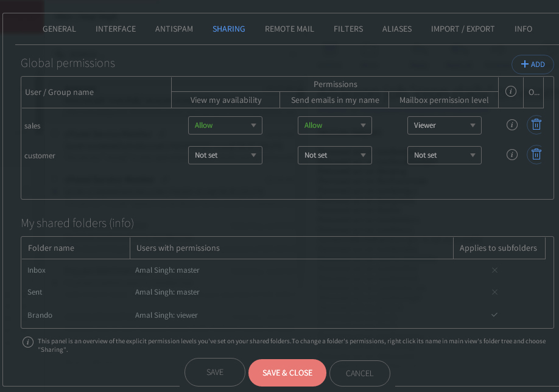The image size is (559, 392).
Task: Click info icon in permissions table header
Action: [x=511, y=91]
